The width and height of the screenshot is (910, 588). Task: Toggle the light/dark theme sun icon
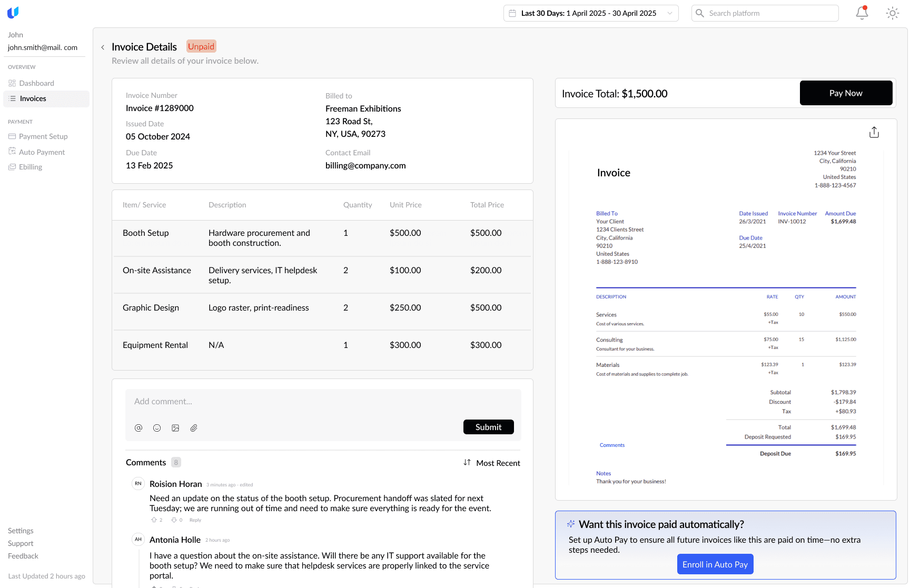892,13
